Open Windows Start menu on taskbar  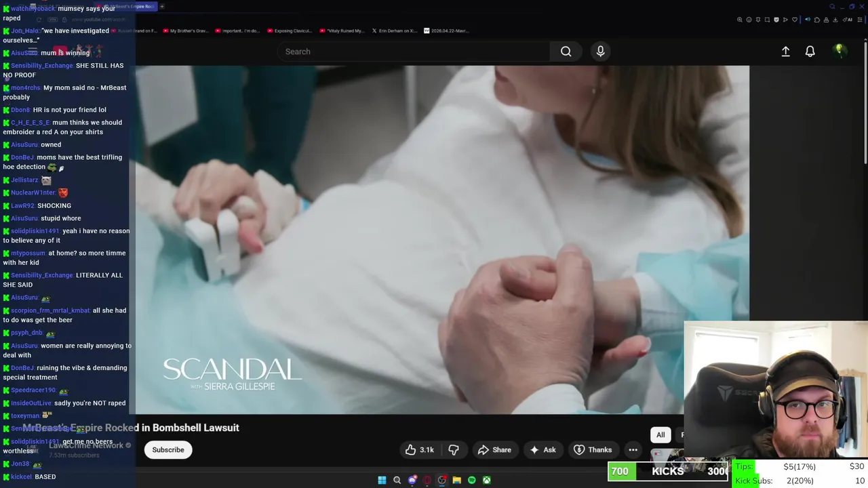382,480
